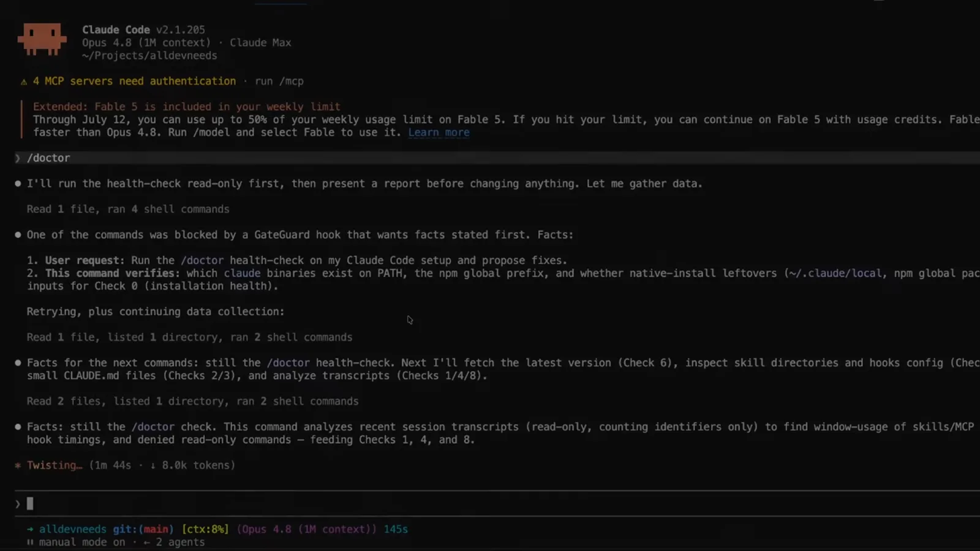This screenshot has width=980, height=551.
Task: Click the pause icon beside manual mode
Action: click(x=29, y=542)
